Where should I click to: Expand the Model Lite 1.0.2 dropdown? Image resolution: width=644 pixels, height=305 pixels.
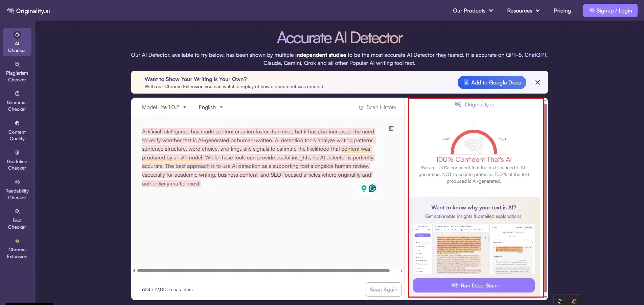pyautogui.click(x=164, y=107)
